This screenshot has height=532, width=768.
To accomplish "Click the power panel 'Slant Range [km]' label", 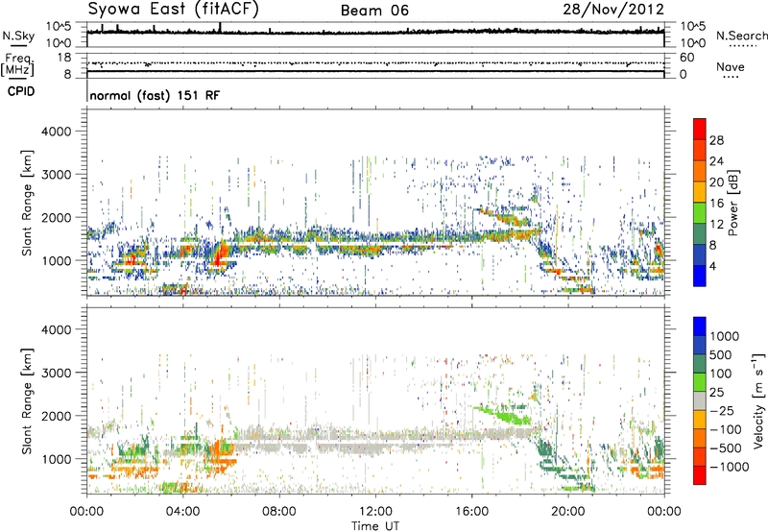I will [x=27, y=203].
